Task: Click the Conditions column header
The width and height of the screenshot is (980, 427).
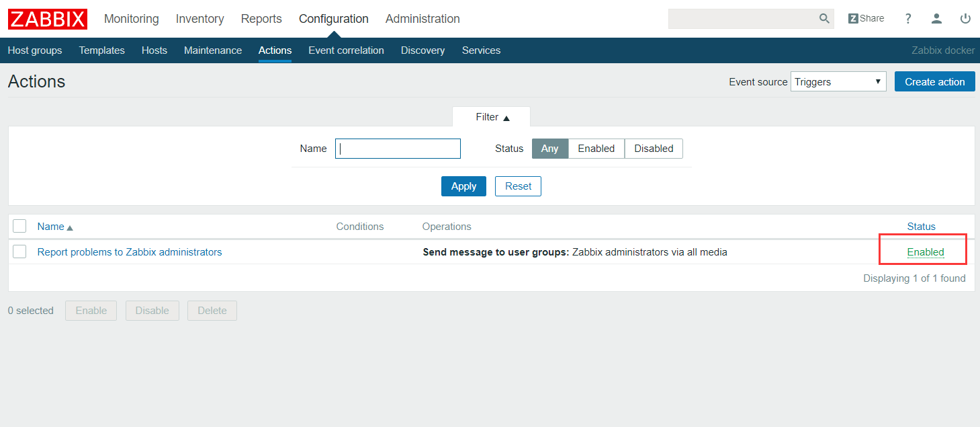Action: (x=360, y=227)
